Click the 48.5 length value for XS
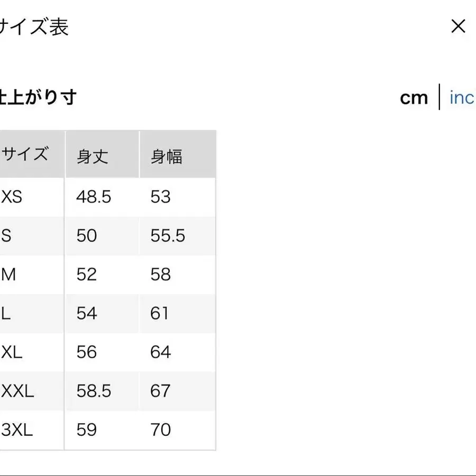The height and width of the screenshot is (476, 476). [x=93, y=197]
